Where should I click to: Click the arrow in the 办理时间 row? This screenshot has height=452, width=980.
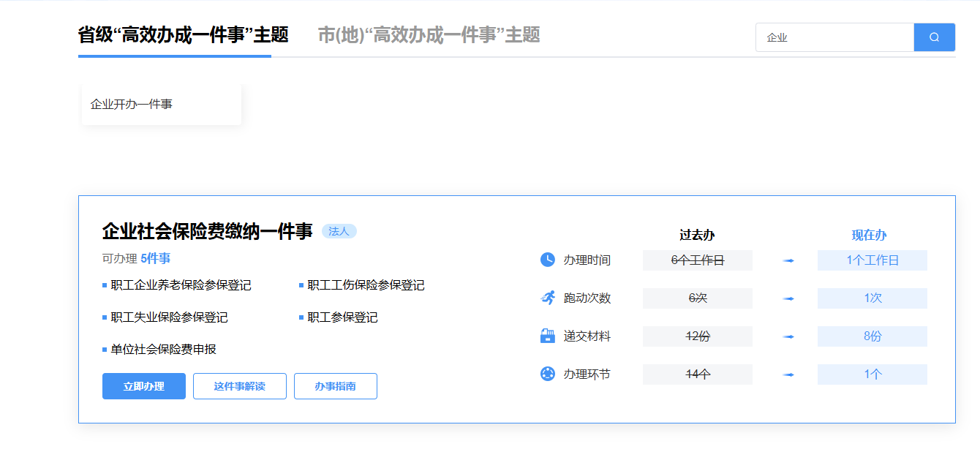(x=788, y=260)
